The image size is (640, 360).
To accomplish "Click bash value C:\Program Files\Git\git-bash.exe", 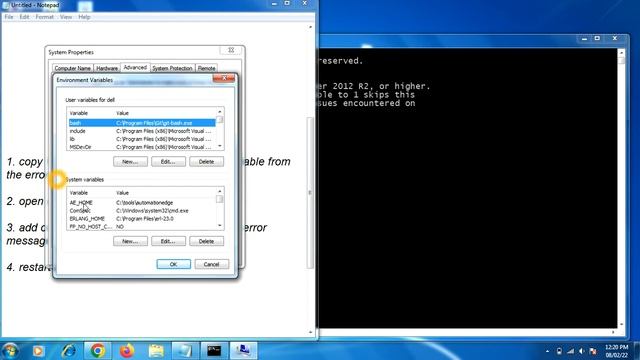I will click(154, 123).
